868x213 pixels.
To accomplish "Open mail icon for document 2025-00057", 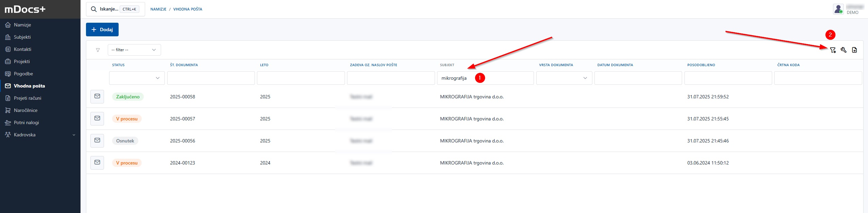I will coord(97,119).
